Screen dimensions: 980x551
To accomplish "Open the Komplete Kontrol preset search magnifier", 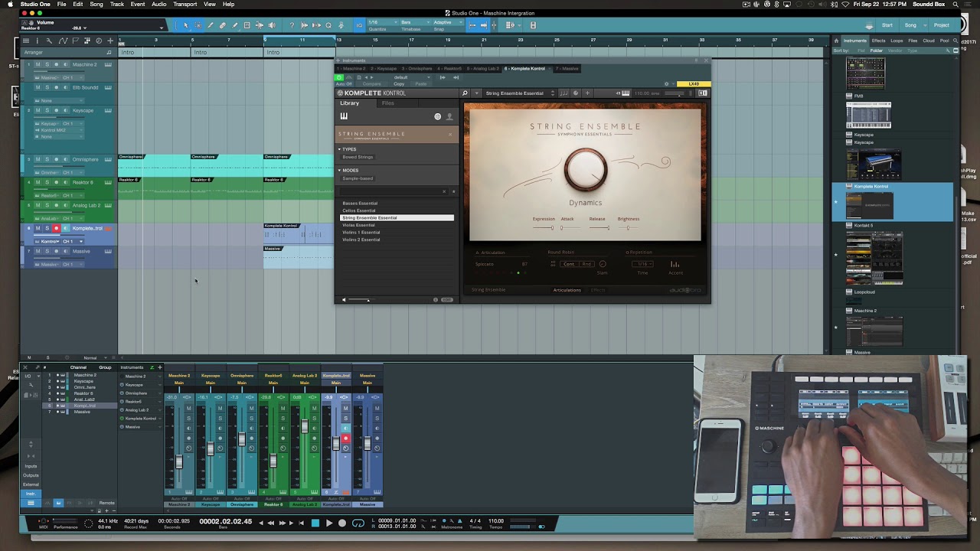I will pyautogui.click(x=465, y=93).
